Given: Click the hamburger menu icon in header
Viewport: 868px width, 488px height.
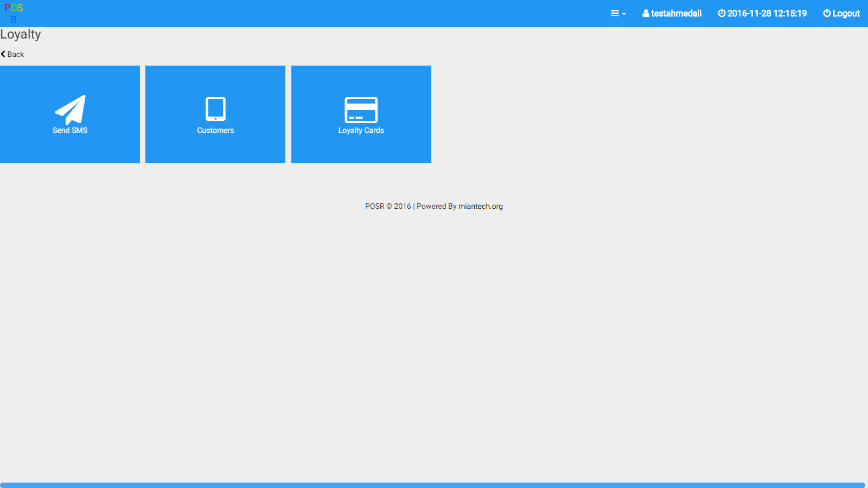Looking at the screenshot, I should click(x=615, y=14).
